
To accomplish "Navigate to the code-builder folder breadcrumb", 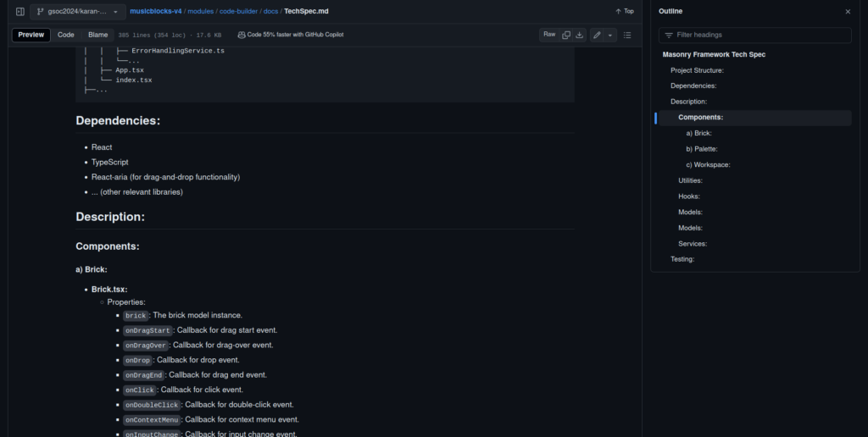I will (239, 11).
